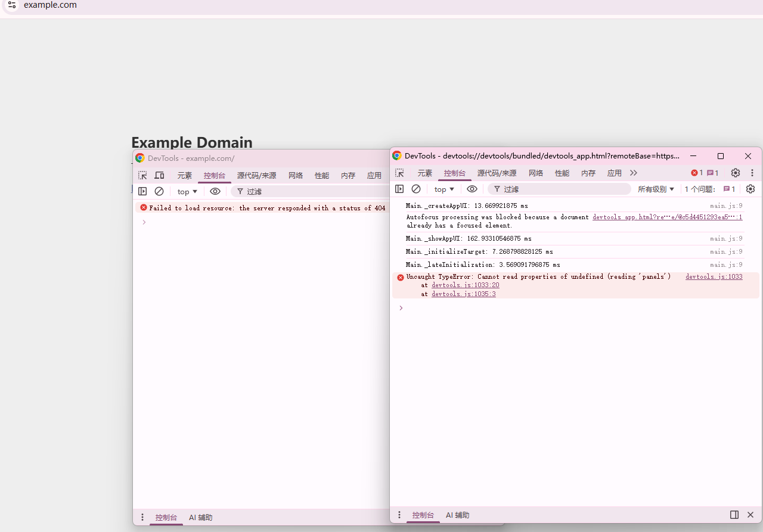Open 内存 tab in example.com DevTools
Viewport: 763px width, 532px height.
pos(348,175)
